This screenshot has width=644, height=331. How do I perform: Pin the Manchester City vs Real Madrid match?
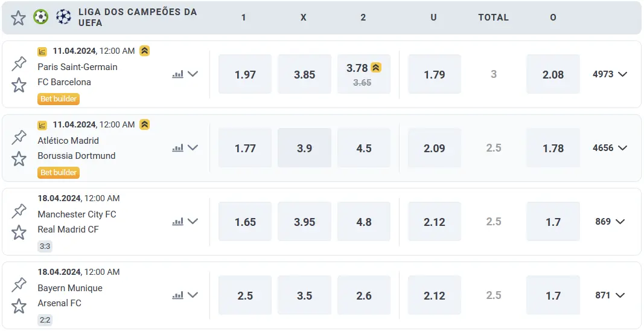pyautogui.click(x=19, y=211)
